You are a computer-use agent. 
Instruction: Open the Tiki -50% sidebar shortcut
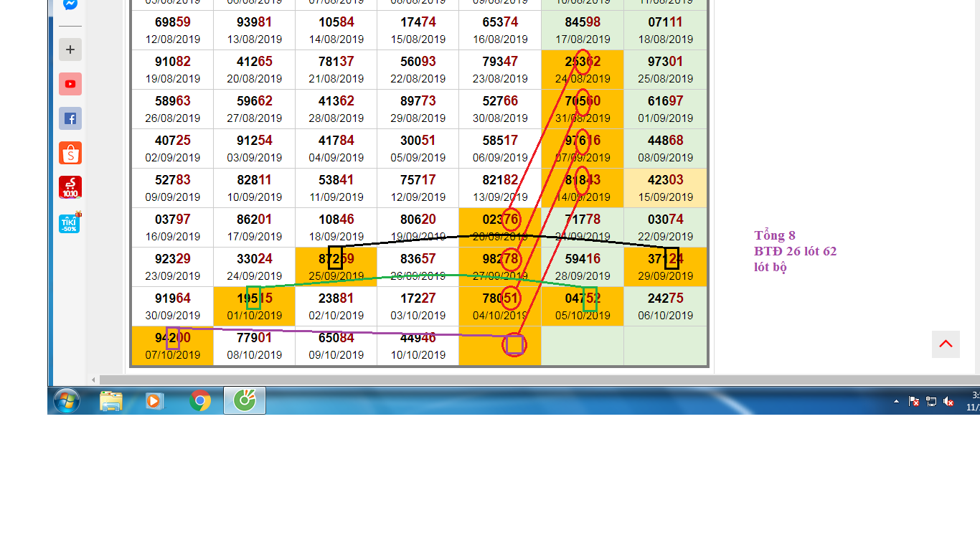point(70,222)
